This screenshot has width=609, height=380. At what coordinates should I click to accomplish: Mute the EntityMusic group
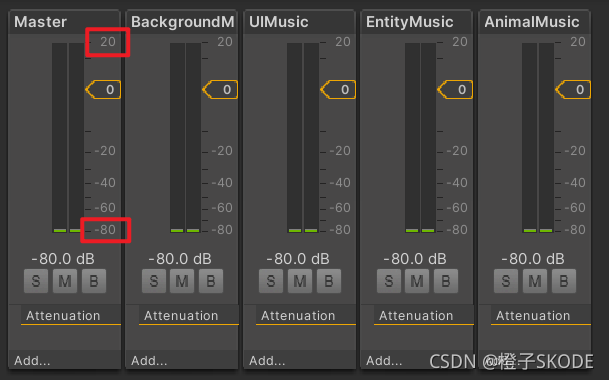[x=417, y=281]
